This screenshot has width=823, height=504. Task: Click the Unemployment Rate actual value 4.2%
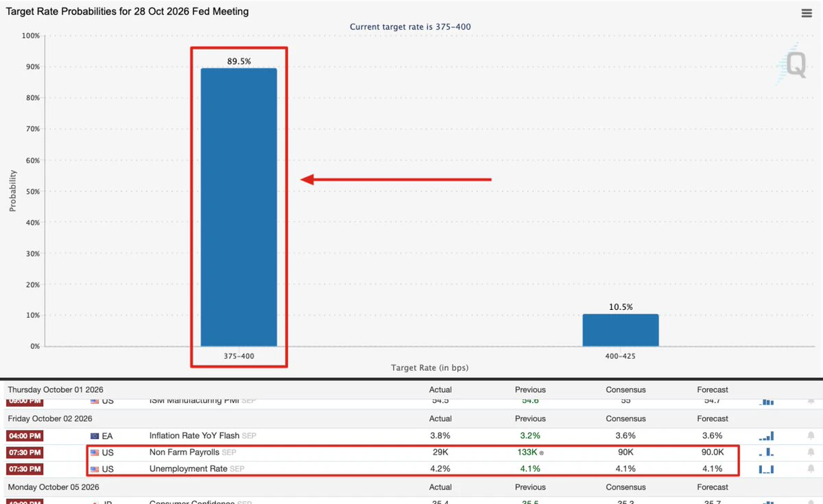440,469
